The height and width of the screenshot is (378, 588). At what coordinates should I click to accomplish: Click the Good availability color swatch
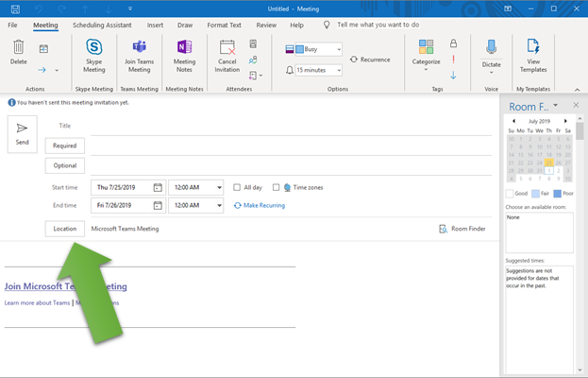point(510,194)
